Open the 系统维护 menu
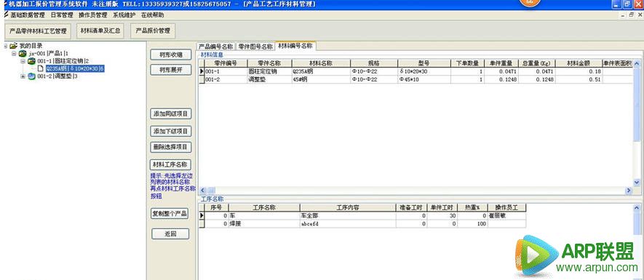This screenshot has height=280, width=644. [x=124, y=15]
